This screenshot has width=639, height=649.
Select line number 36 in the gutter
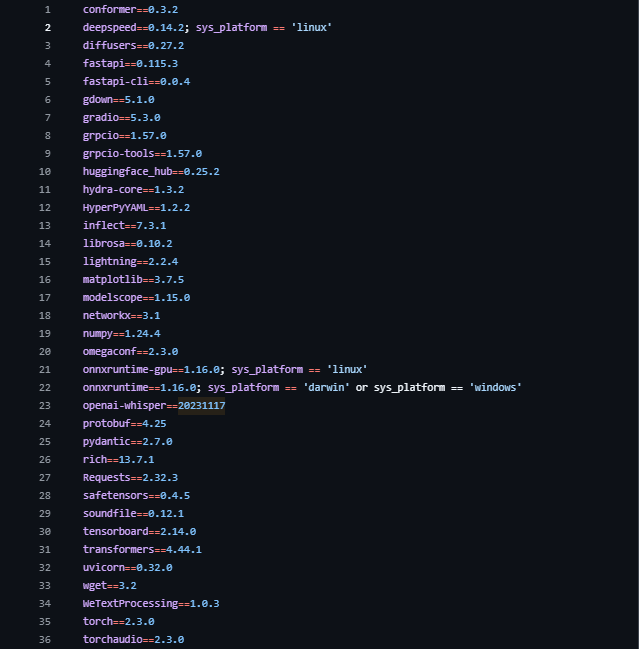point(44,639)
